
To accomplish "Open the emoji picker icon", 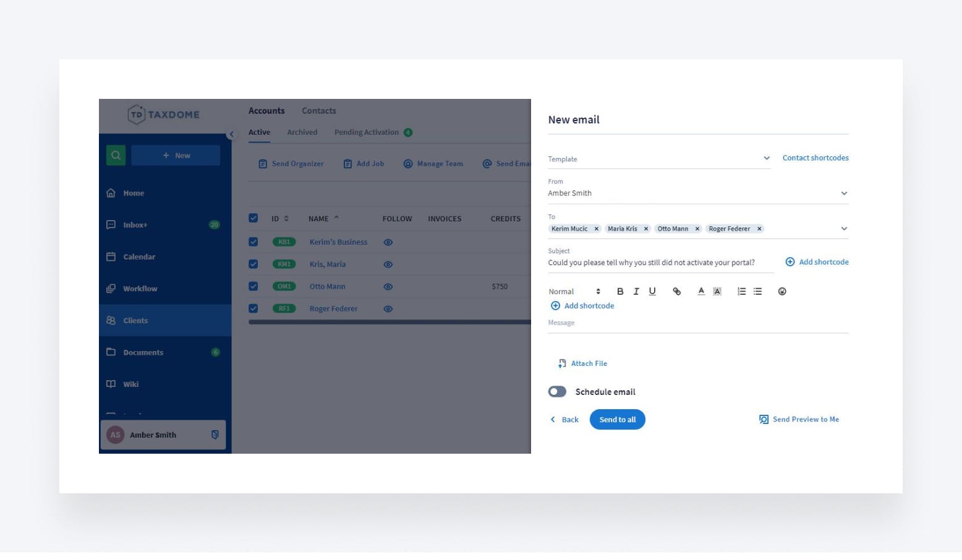I will pos(782,292).
